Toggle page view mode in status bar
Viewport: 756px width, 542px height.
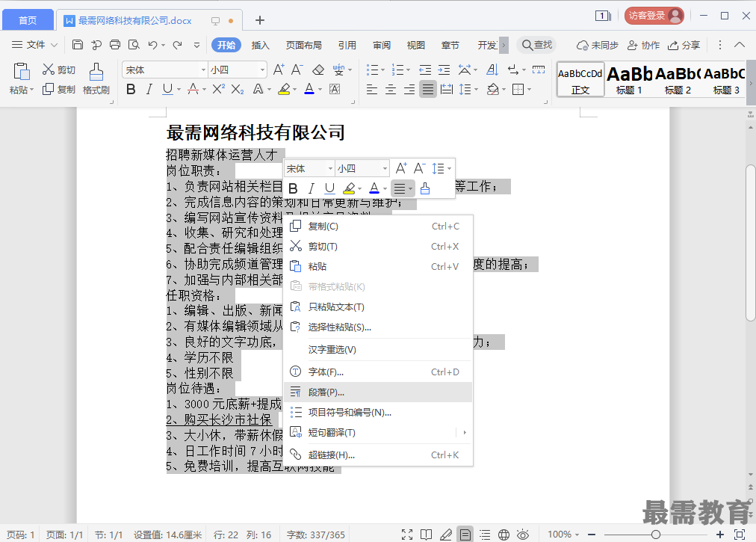(465, 535)
